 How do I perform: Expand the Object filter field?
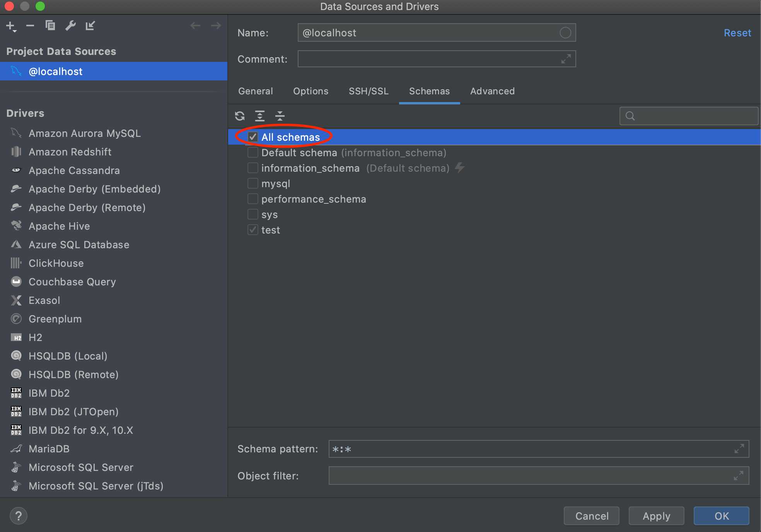(x=739, y=476)
